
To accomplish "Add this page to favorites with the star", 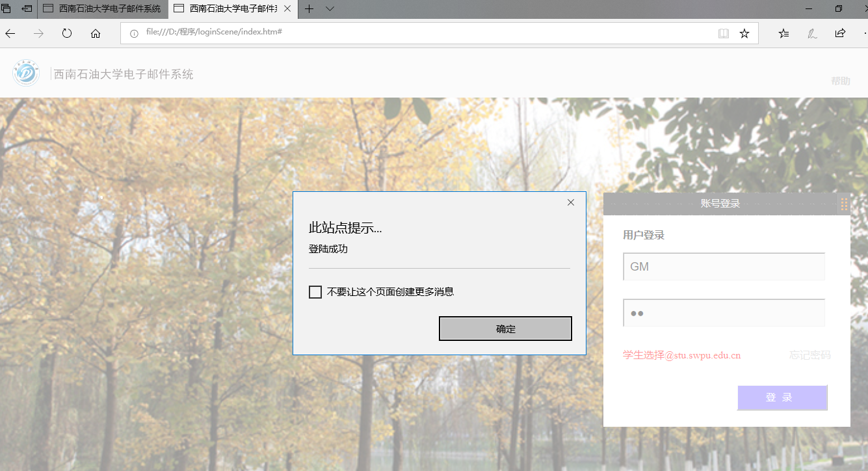I will (744, 33).
